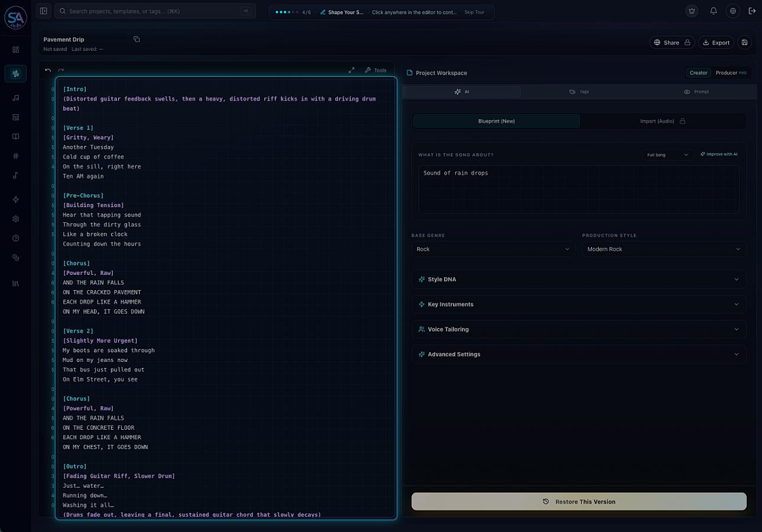Click lyric 'ON THE CONCRETE FLOOR'
762x532 pixels.
pos(99,427)
